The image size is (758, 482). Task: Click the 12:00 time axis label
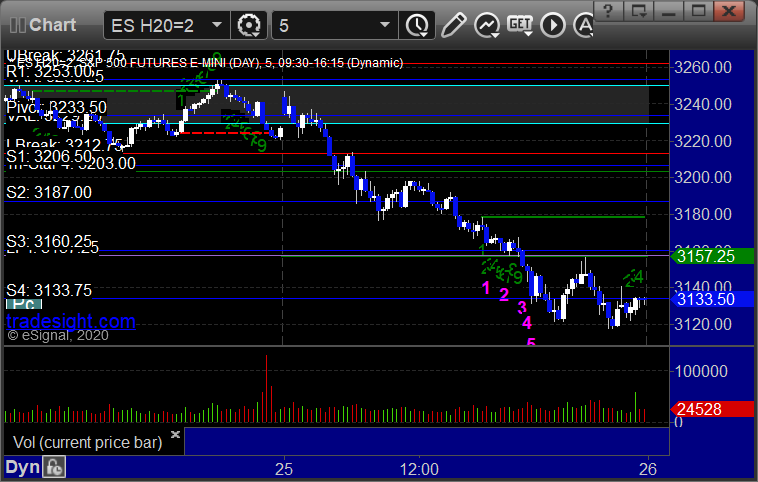pyautogui.click(x=419, y=469)
